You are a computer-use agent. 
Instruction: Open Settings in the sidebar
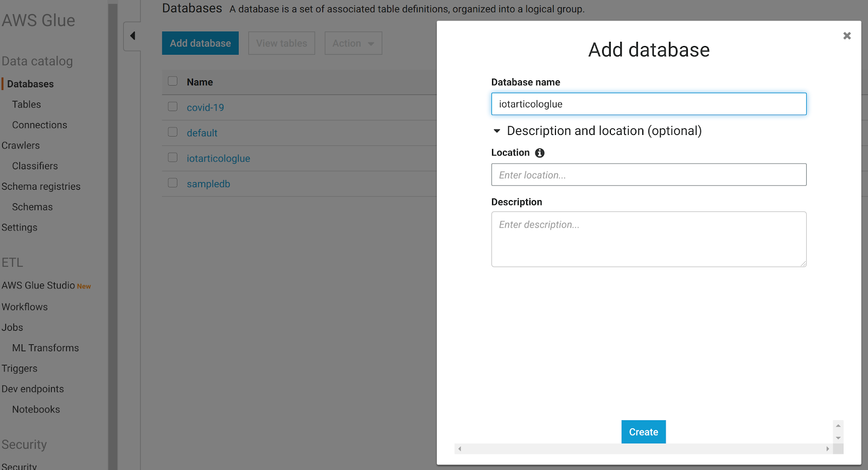(x=20, y=228)
